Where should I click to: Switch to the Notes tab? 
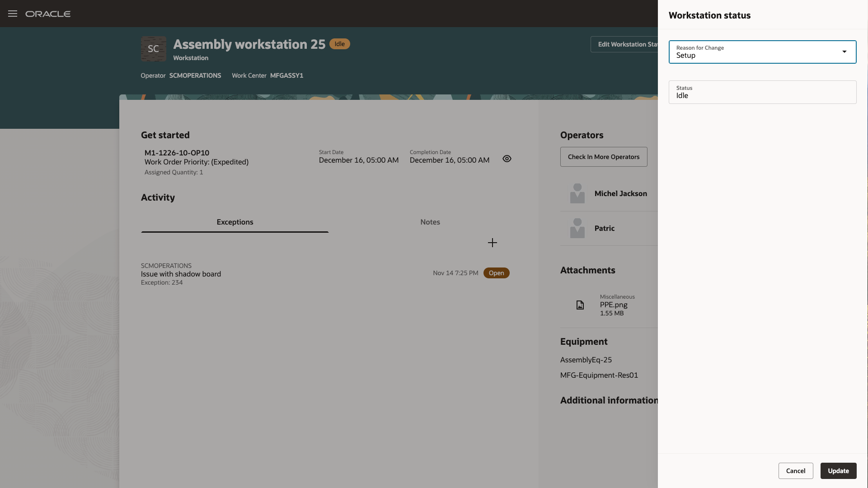[430, 222]
